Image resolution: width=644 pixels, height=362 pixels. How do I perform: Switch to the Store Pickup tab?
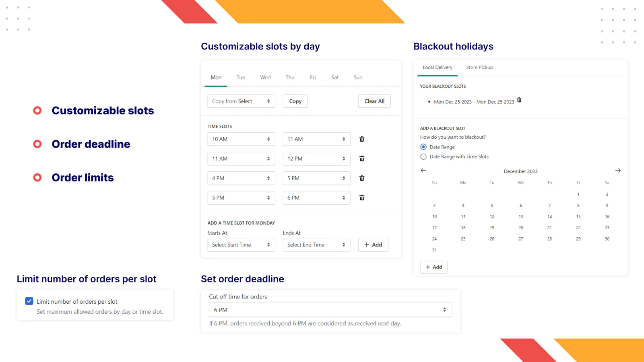coord(479,67)
